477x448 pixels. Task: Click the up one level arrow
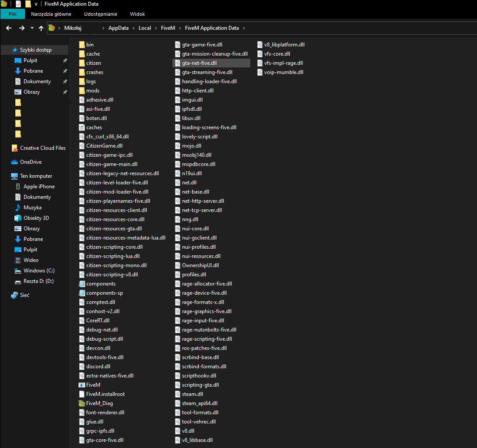[41, 28]
